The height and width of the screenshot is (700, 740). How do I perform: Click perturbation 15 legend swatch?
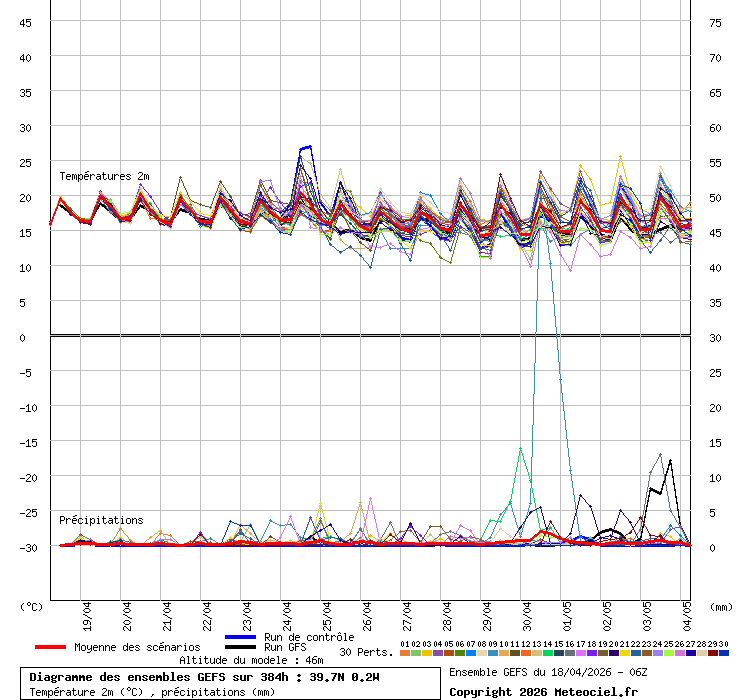tap(559, 653)
